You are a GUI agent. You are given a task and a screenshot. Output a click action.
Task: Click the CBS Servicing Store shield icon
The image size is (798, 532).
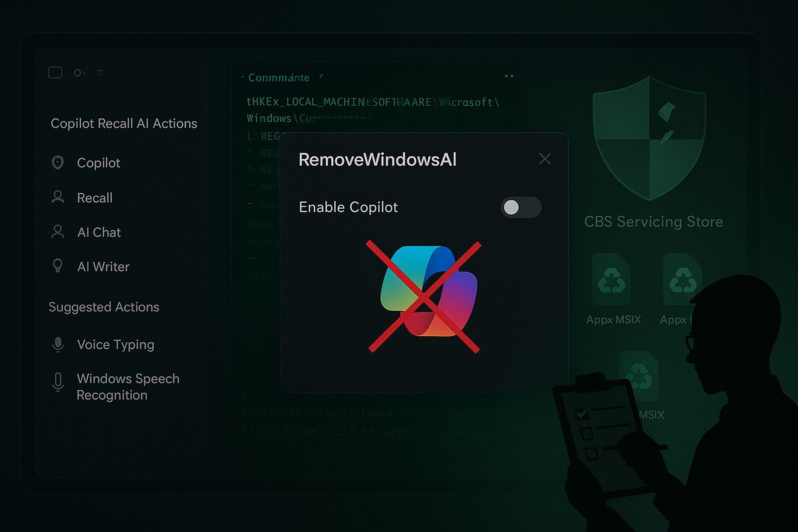tap(648, 138)
